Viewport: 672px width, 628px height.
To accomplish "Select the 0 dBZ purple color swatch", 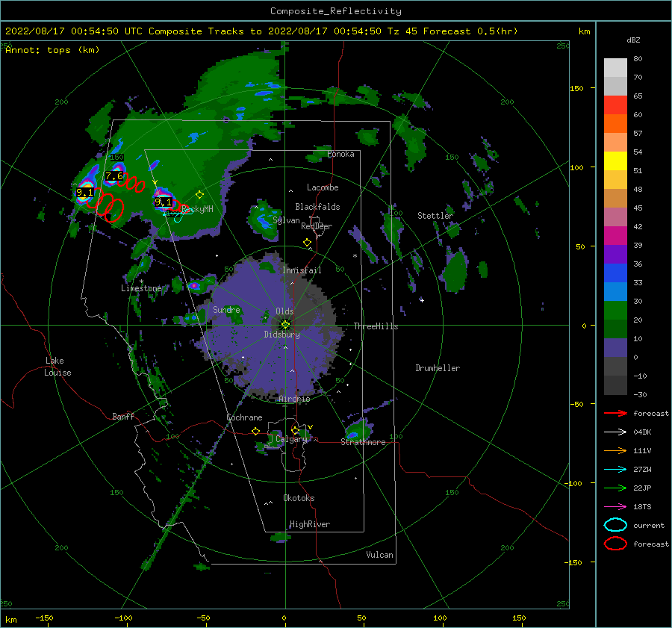I will pos(615,347).
